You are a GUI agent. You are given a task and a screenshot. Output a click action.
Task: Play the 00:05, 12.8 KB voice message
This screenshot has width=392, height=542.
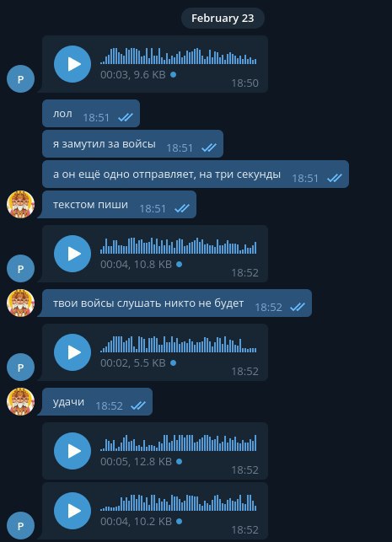(72, 451)
